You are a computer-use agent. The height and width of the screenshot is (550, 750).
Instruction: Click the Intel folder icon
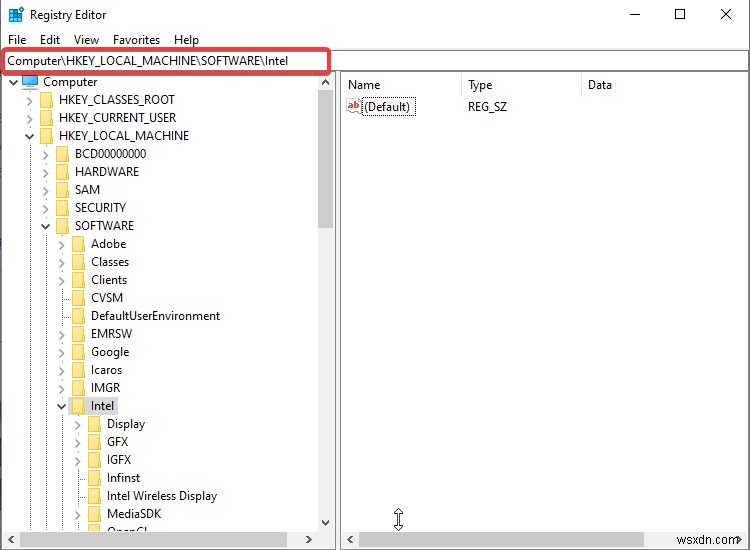coord(78,406)
